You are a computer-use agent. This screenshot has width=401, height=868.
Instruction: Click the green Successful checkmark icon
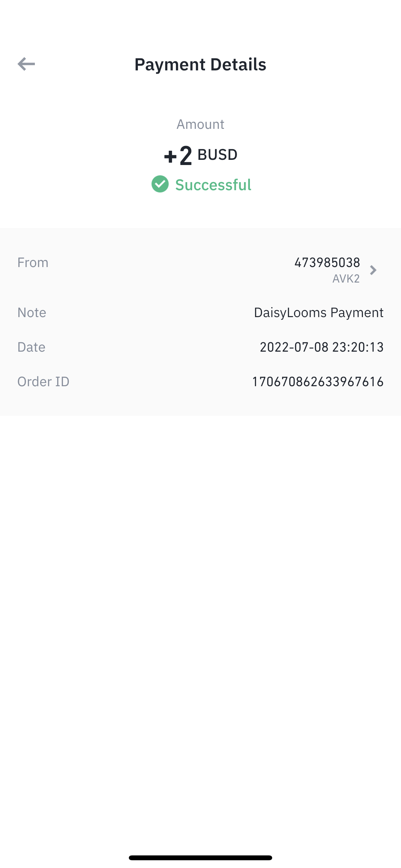click(x=160, y=184)
